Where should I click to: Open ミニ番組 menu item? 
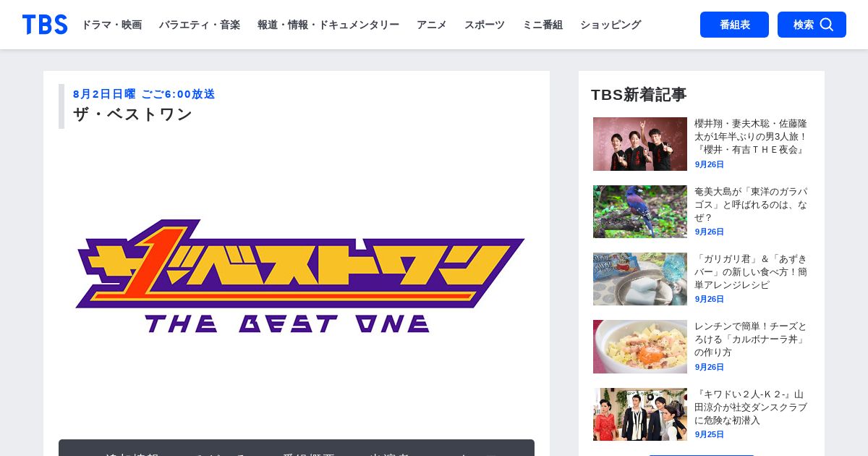[x=542, y=25]
